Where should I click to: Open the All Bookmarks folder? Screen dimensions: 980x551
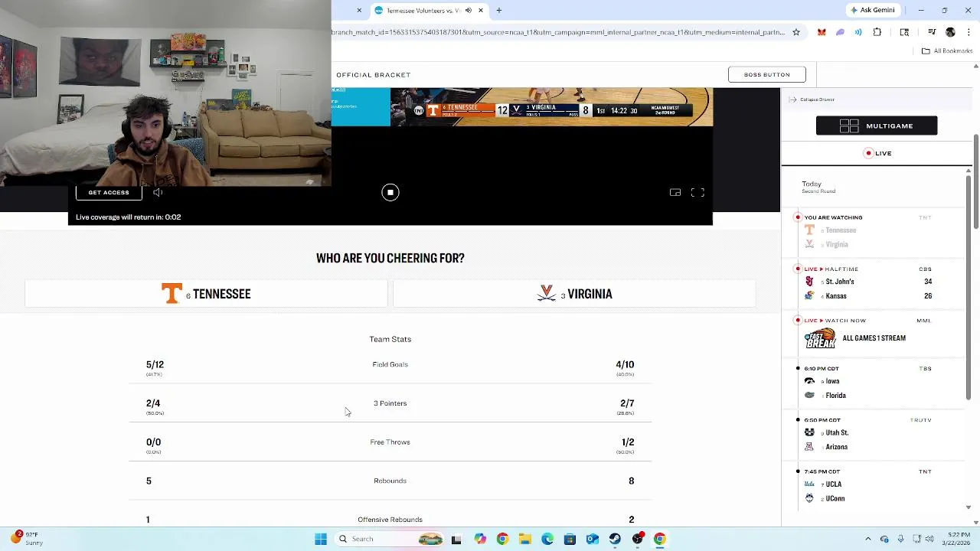pyautogui.click(x=947, y=51)
